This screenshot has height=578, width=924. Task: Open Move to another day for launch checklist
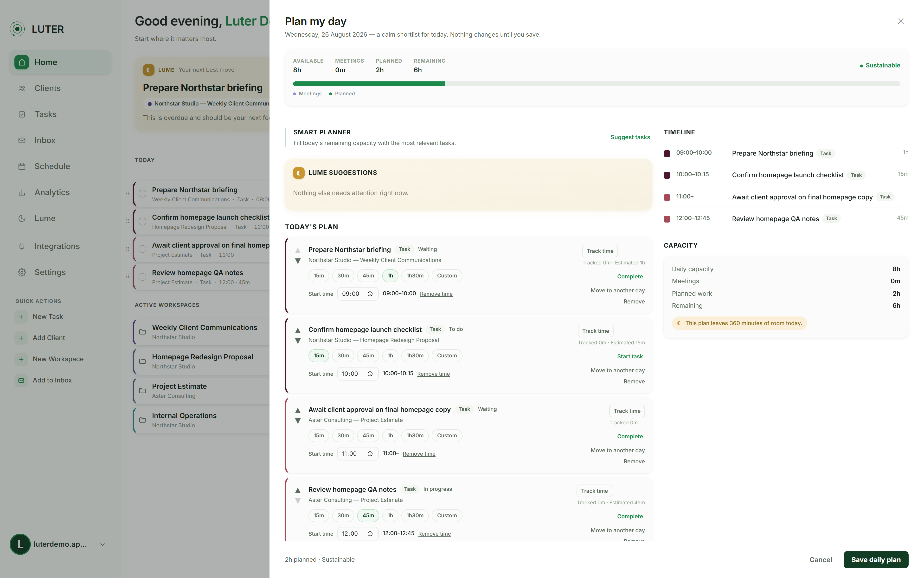[x=617, y=370]
